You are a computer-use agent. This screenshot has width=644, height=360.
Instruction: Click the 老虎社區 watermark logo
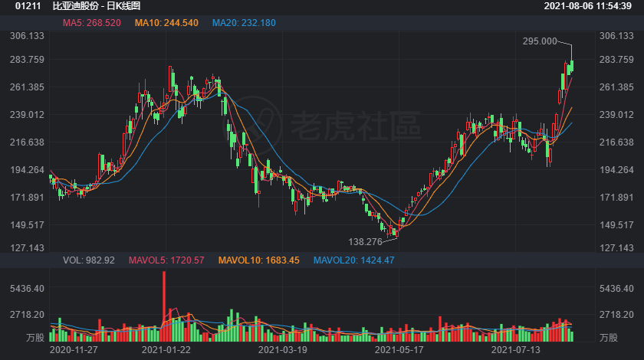(322, 125)
